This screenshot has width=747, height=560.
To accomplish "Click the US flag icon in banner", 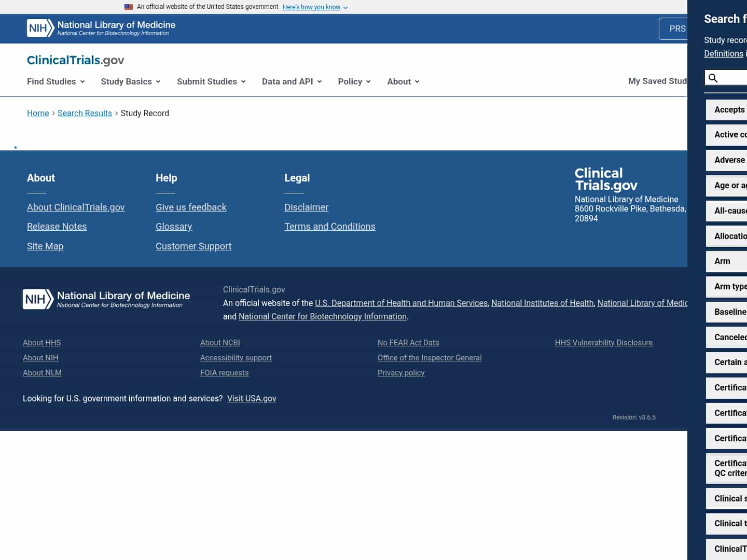I will (x=129, y=7).
